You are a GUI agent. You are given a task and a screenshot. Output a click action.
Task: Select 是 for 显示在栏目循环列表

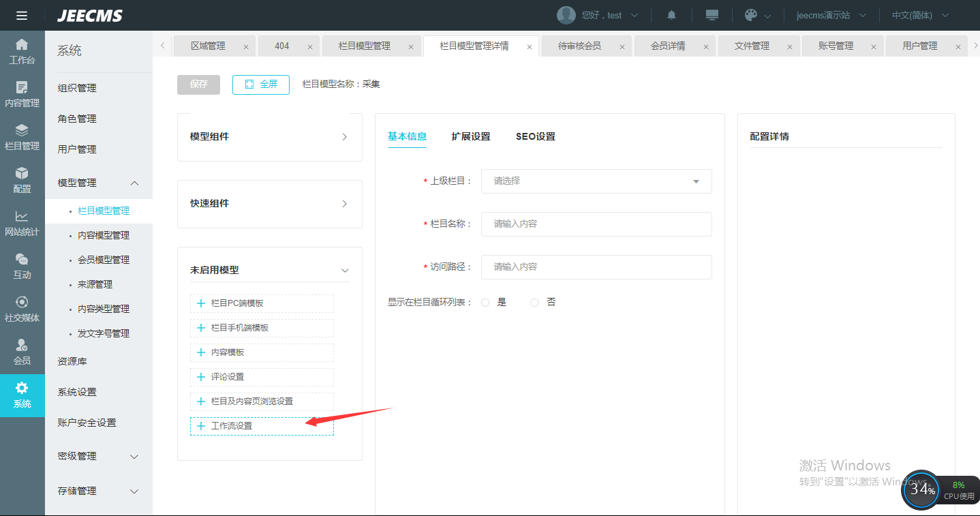pos(485,303)
